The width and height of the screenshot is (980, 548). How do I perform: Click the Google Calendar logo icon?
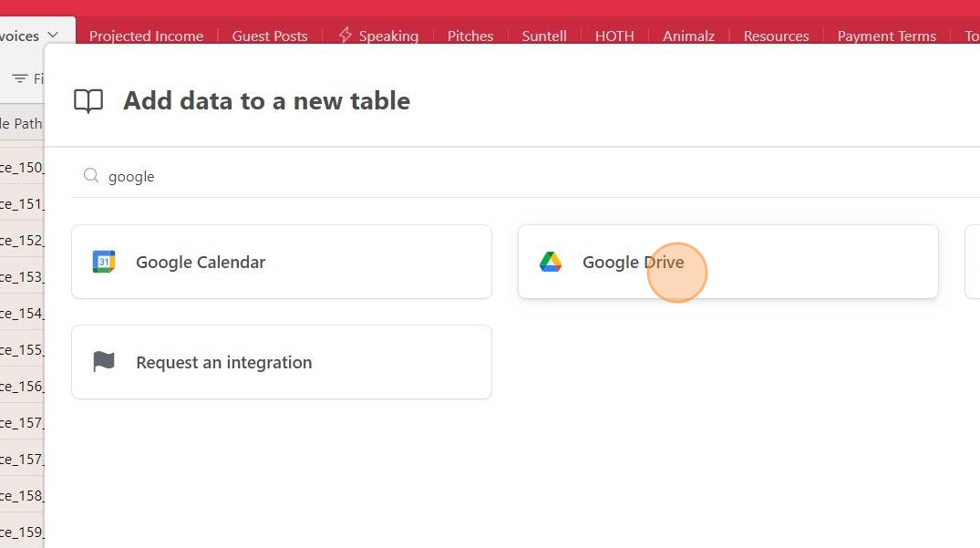104,262
